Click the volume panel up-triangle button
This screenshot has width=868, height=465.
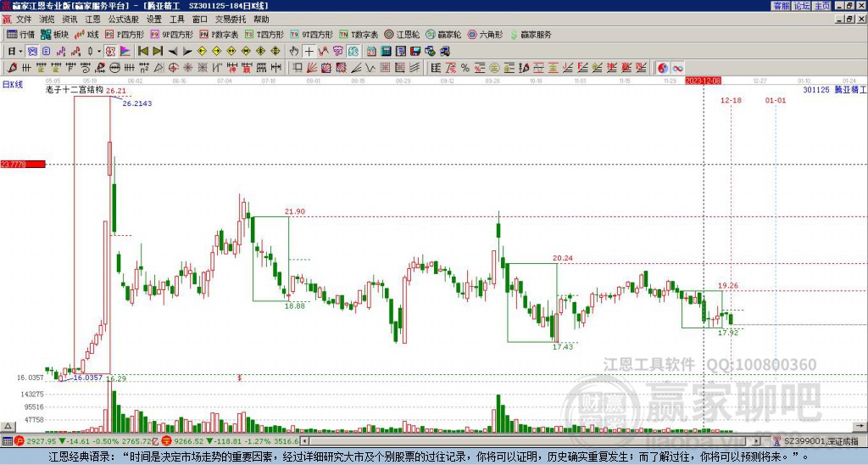point(8,426)
